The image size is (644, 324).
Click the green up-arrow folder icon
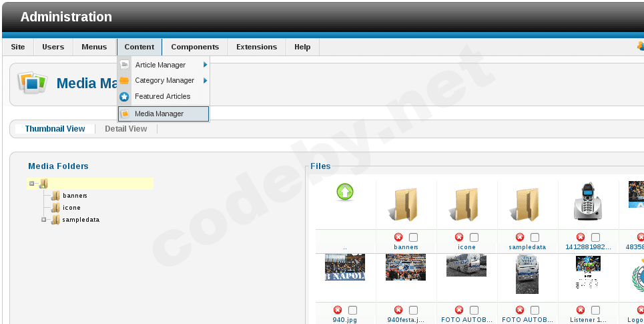tap(345, 192)
